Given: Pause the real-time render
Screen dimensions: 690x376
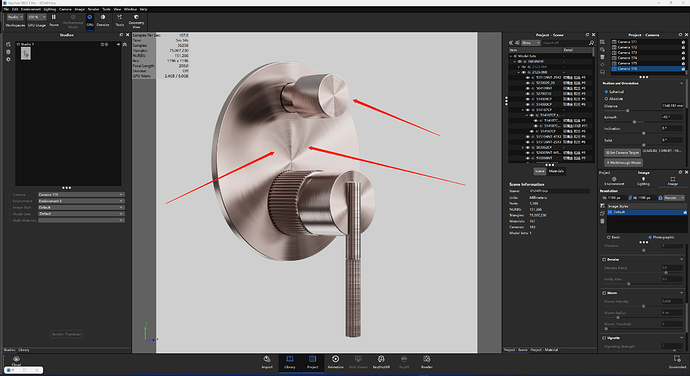Looking at the screenshot, I should pyautogui.click(x=54, y=20).
